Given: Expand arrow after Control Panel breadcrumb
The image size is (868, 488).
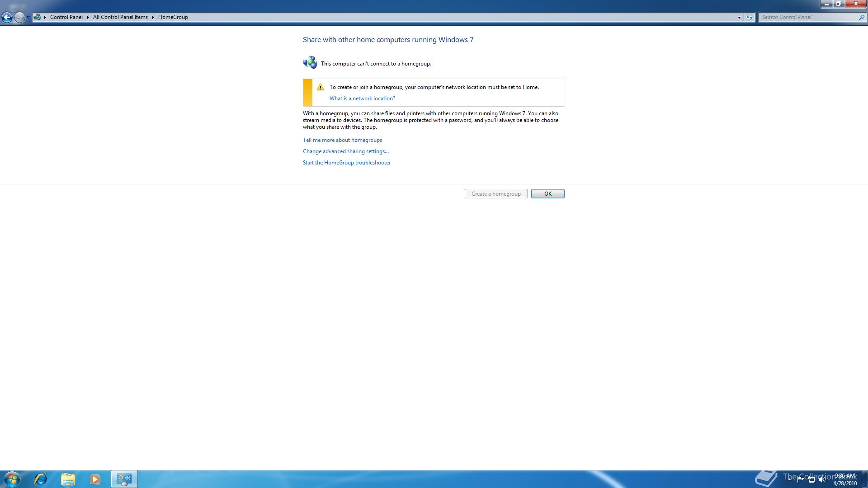Looking at the screenshot, I should pos(88,17).
